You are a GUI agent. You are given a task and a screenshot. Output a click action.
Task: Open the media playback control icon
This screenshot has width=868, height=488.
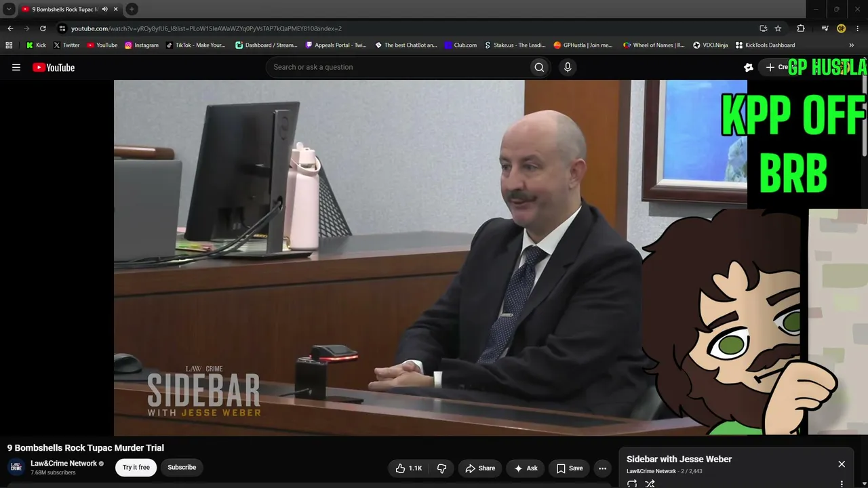(x=825, y=28)
